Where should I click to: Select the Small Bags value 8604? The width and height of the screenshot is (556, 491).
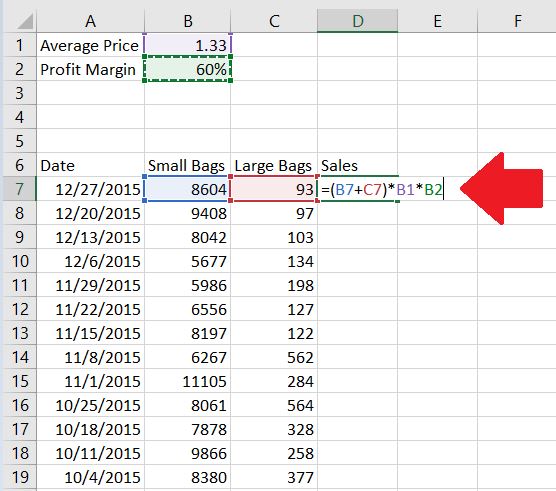[188, 189]
